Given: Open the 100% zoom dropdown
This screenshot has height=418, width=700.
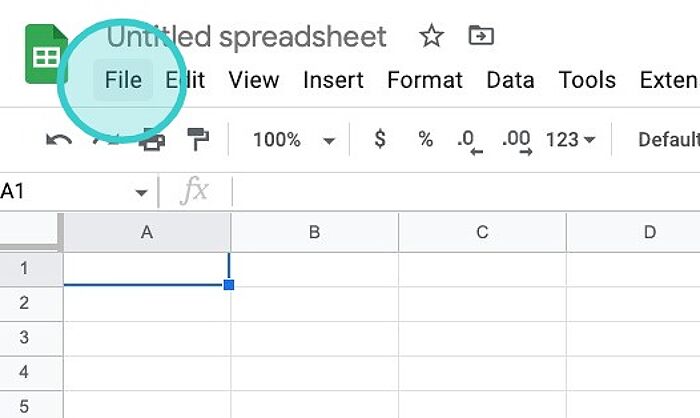Looking at the screenshot, I should click(x=293, y=140).
